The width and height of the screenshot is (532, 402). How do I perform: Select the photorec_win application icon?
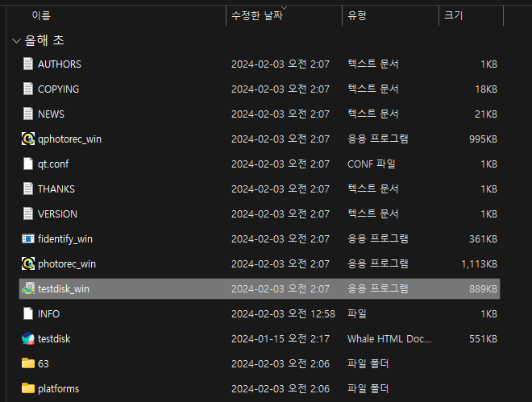pos(28,263)
